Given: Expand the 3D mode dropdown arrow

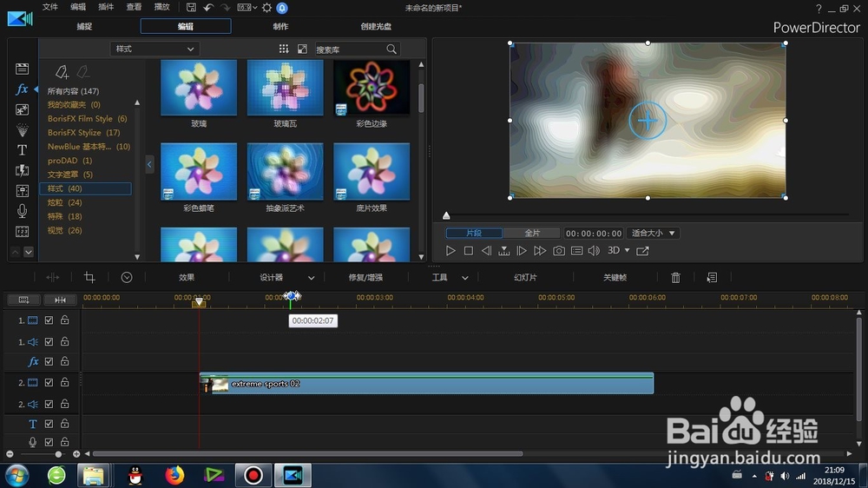Looking at the screenshot, I should pos(628,250).
